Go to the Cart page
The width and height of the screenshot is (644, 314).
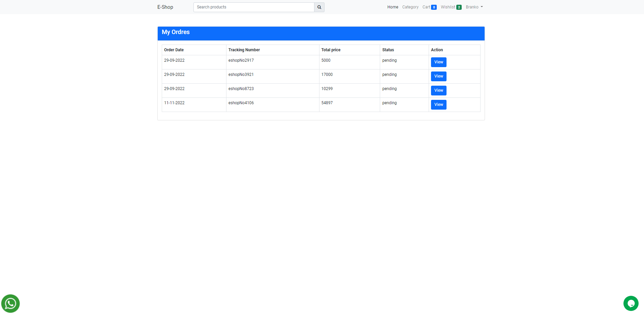[x=426, y=7]
